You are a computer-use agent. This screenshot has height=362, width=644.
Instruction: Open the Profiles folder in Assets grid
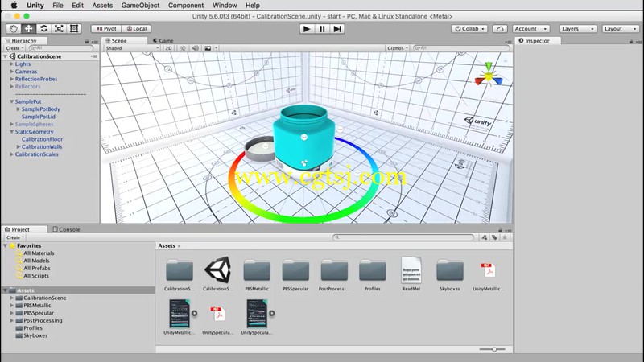click(x=372, y=274)
